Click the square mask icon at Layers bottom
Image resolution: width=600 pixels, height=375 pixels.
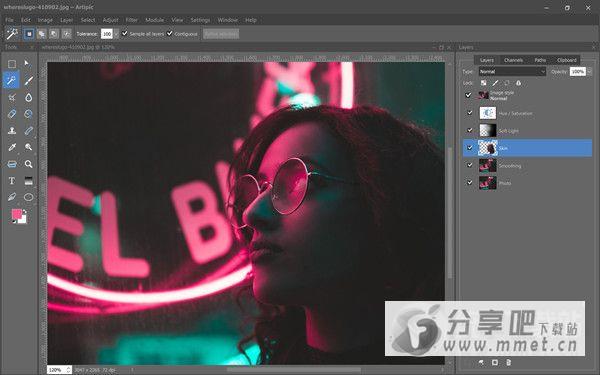(x=495, y=362)
